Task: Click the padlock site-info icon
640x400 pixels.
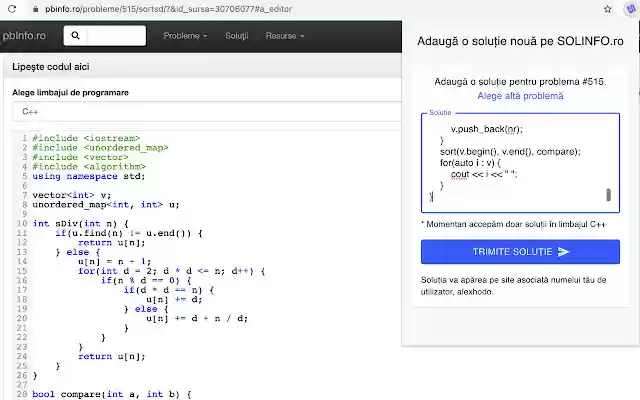Action: (36, 9)
